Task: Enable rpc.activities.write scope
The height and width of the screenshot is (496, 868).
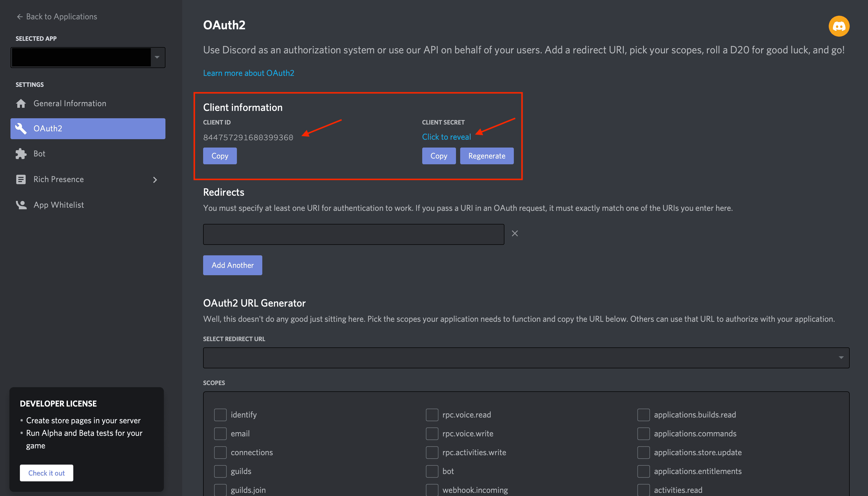Action: (432, 453)
